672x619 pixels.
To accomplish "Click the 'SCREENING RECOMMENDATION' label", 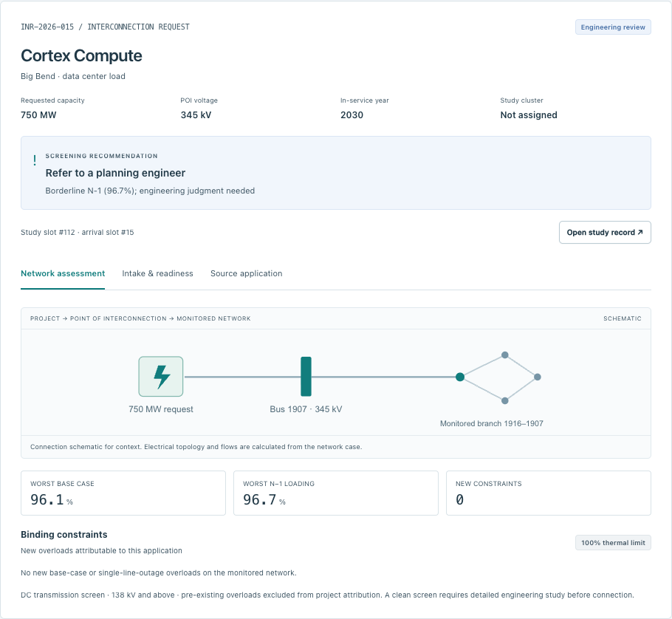I will coord(102,156).
